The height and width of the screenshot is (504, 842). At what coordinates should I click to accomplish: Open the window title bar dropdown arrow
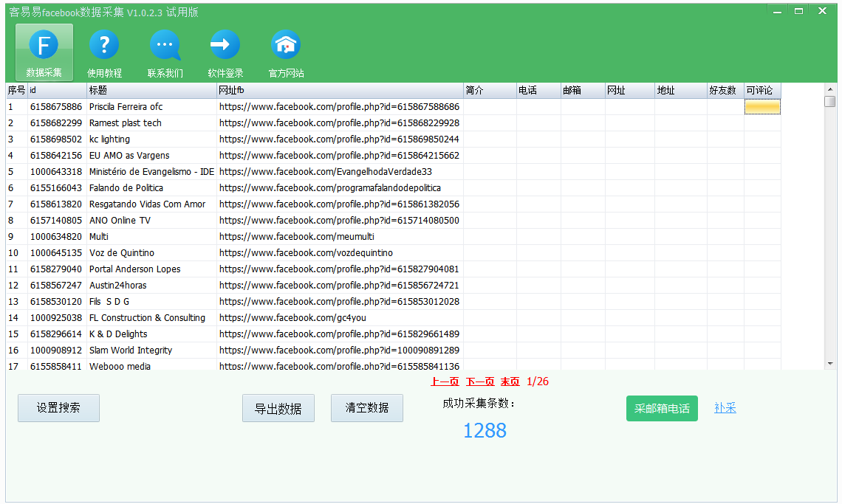(x=776, y=11)
